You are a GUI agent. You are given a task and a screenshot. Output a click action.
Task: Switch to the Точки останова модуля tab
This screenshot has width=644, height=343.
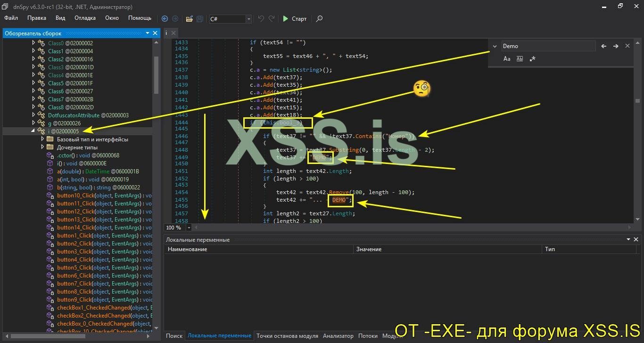click(287, 336)
